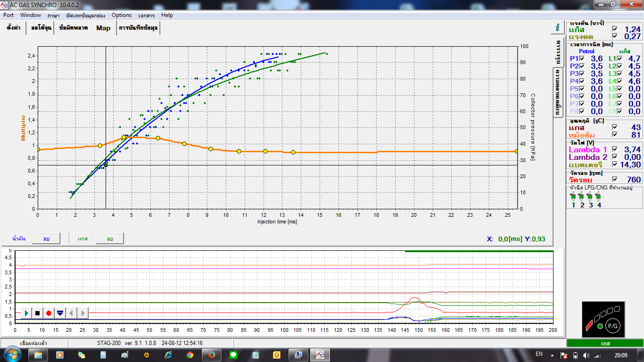644x362 pixels.
Task: Open Firefox from the taskbar
Action: pyautogui.click(x=212, y=354)
